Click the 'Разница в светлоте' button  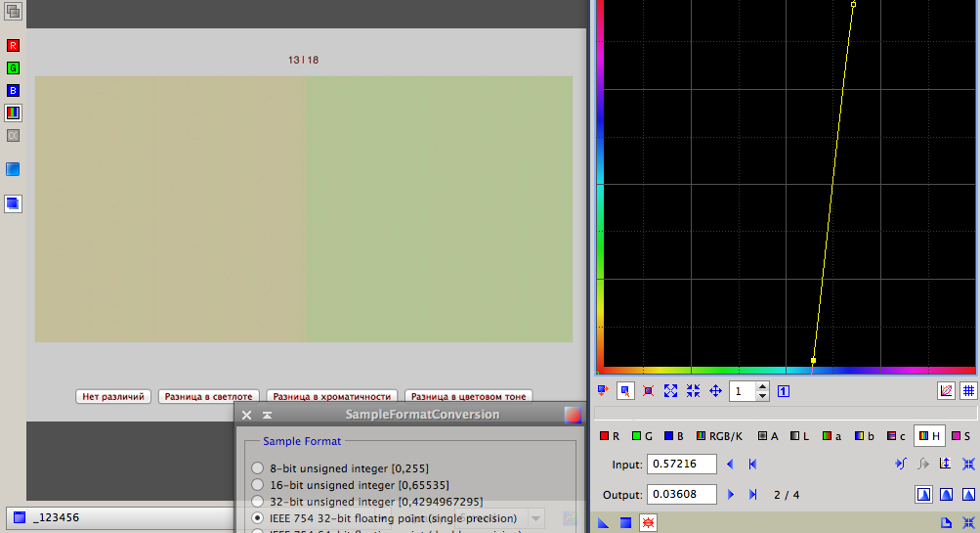point(208,397)
